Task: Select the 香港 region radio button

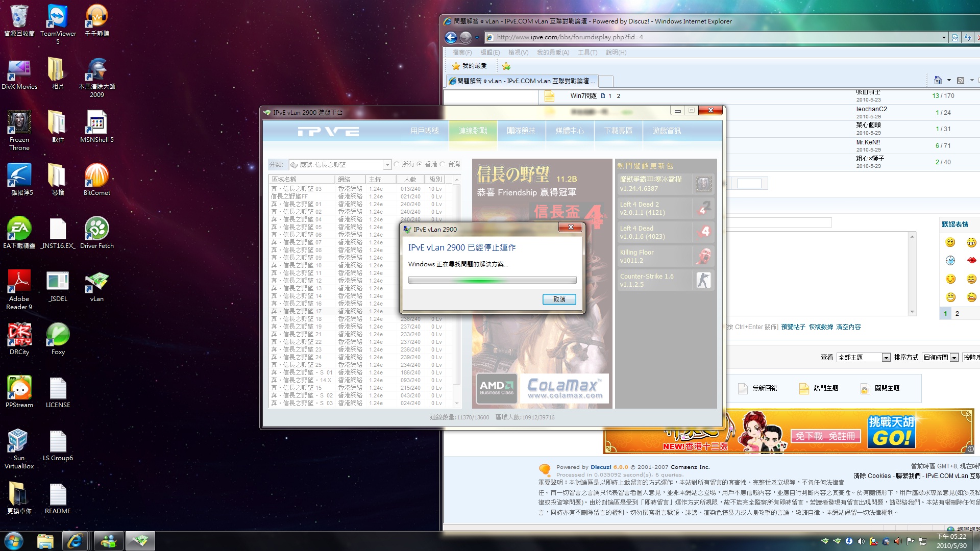Action: click(x=420, y=164)
